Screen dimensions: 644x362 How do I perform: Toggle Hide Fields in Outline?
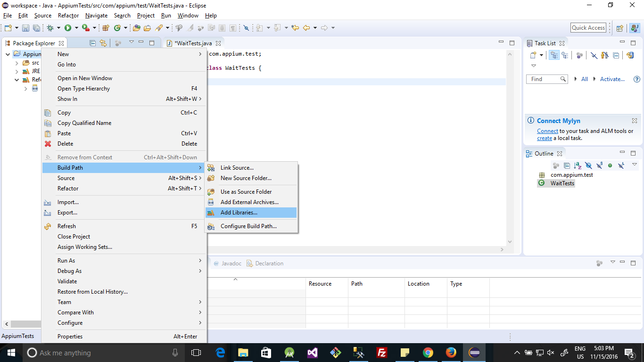coord(588,165)
